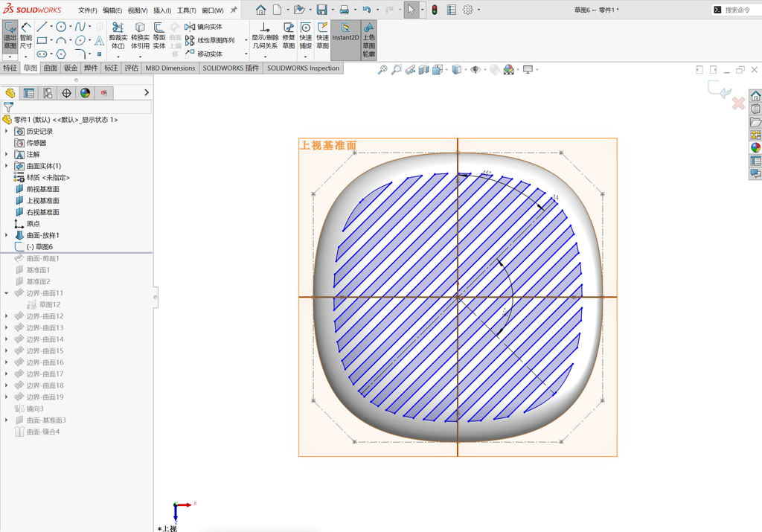762x532 pixels.
Task: Click the Section View icon
Action: click(x=423, y=70)
